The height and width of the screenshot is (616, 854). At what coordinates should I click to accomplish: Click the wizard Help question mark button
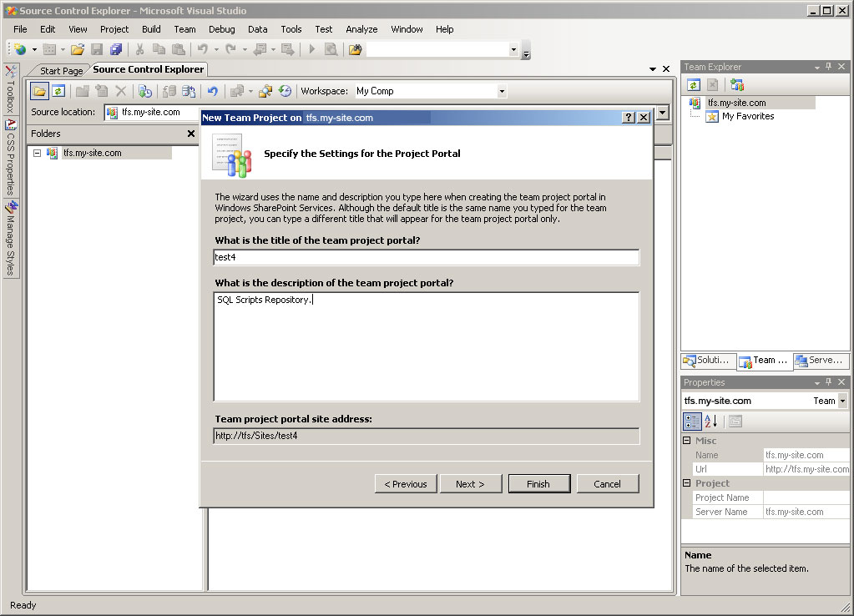(629, 117)
